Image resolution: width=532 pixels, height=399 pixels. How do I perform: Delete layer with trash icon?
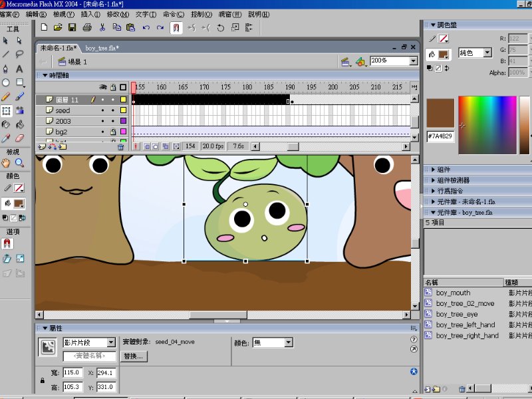[x=121, y=146]
